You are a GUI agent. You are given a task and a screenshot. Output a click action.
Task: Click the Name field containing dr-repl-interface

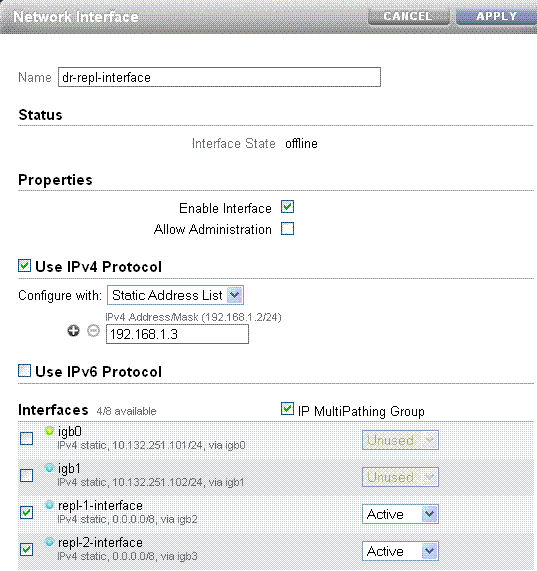[x=219, y=77]
